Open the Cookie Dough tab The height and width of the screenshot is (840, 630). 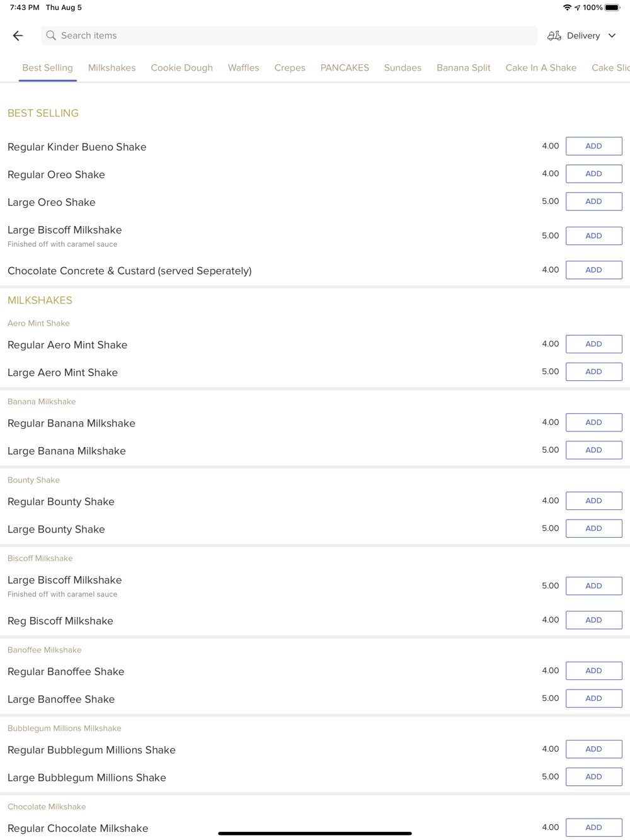pos(181,67)
